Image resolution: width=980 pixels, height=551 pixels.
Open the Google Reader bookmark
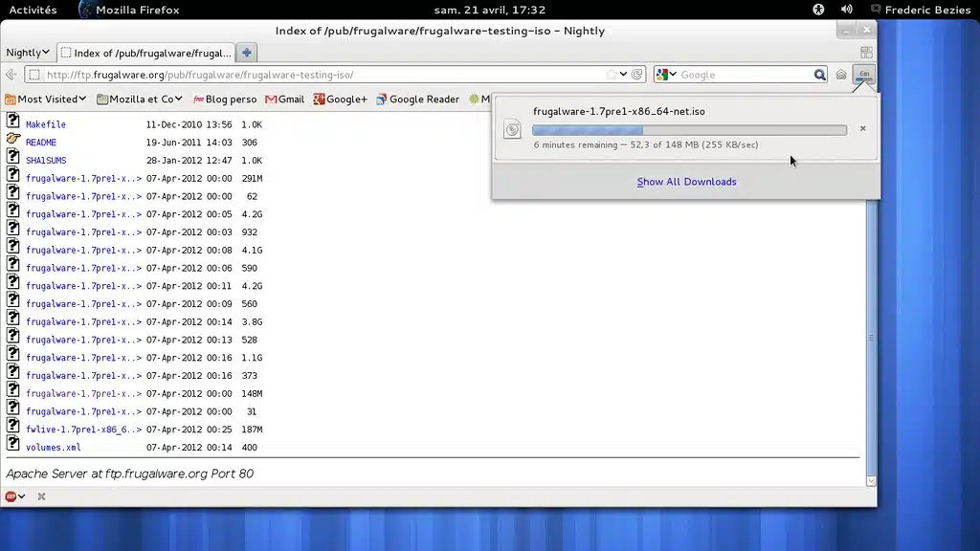[x=417, y=99]
